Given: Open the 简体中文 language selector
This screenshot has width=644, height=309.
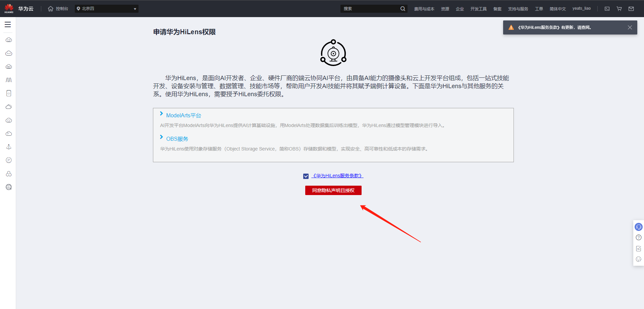Looking at the screenshot, I should tap(557, 9).
